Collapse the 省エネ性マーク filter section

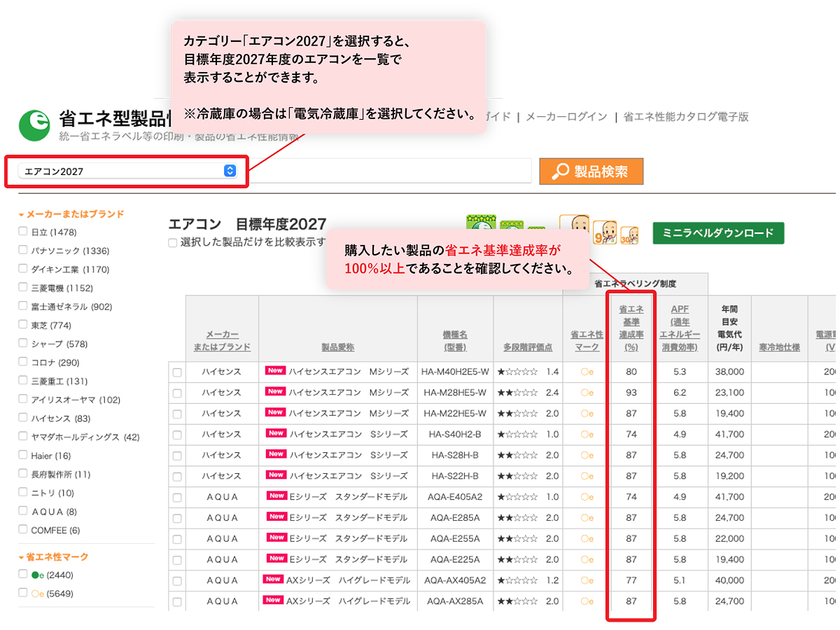click(x=54, y=556)
